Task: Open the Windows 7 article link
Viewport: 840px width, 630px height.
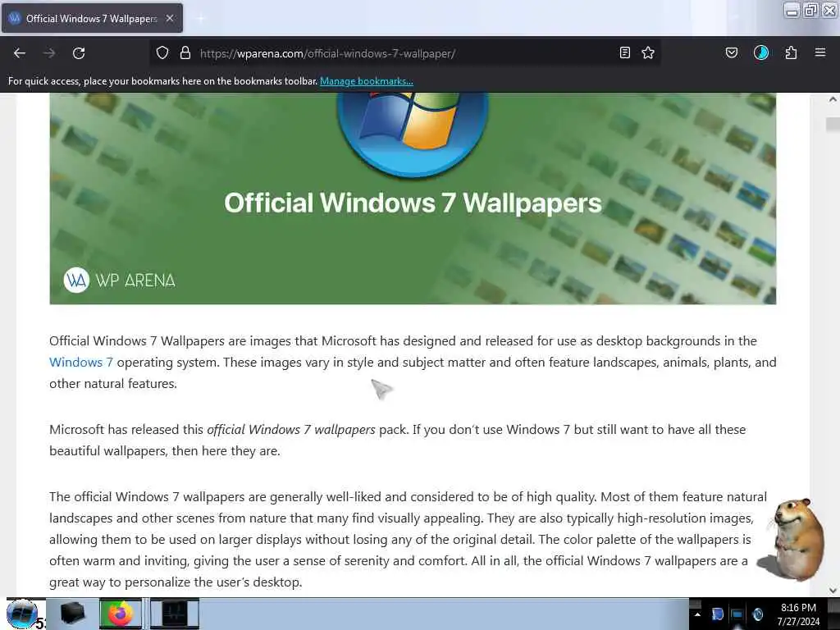Action: (81, 362)
